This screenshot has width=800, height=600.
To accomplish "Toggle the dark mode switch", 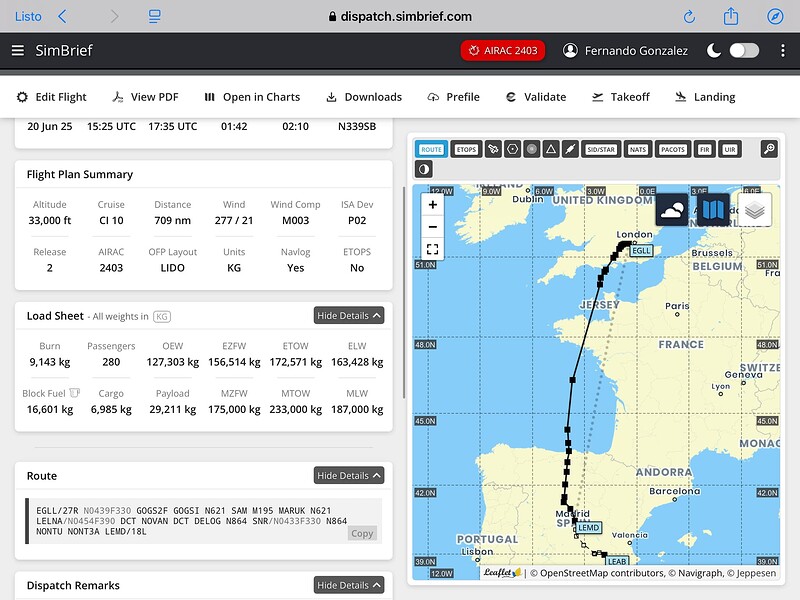I will click(744, 51).
